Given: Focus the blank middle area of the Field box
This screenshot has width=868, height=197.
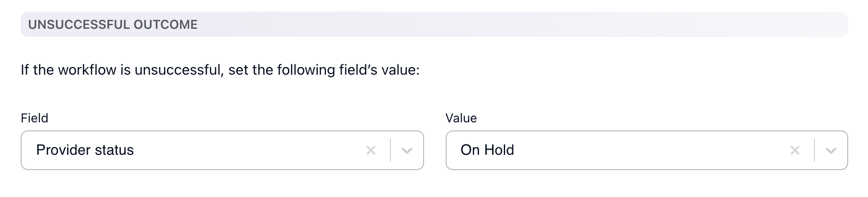Looking at the screenshot, I should pos(248,150).
